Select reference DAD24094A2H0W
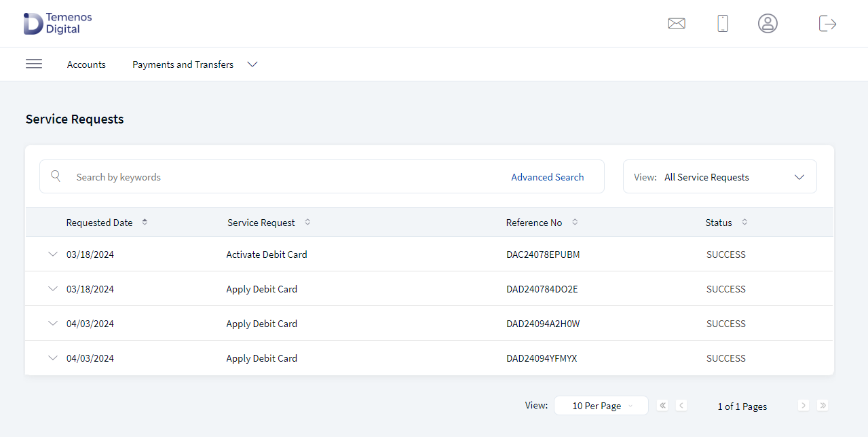 pyautogui.click(x=543, y=324)
